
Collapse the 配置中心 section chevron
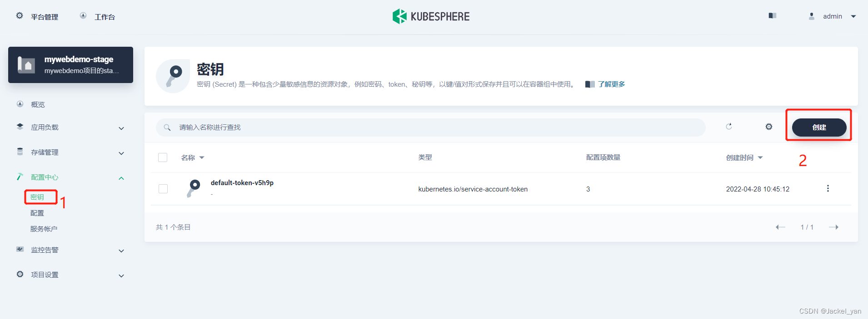tap(121, 178)
